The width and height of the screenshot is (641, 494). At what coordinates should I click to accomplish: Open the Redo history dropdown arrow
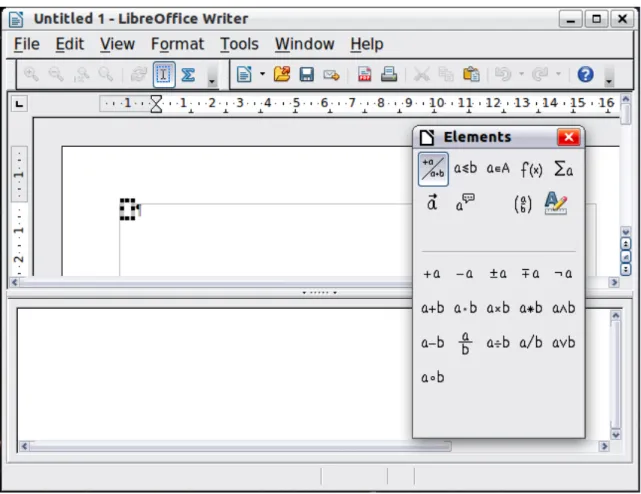[x=558, y=74]
